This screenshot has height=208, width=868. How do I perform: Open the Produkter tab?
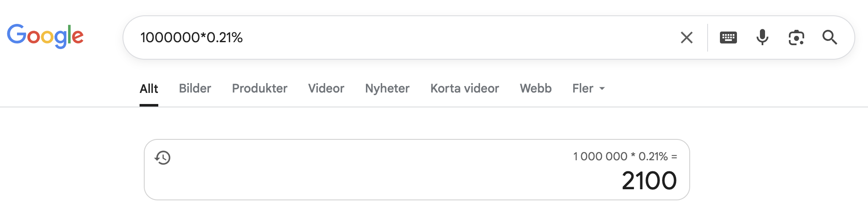click(x=260, y=89)
